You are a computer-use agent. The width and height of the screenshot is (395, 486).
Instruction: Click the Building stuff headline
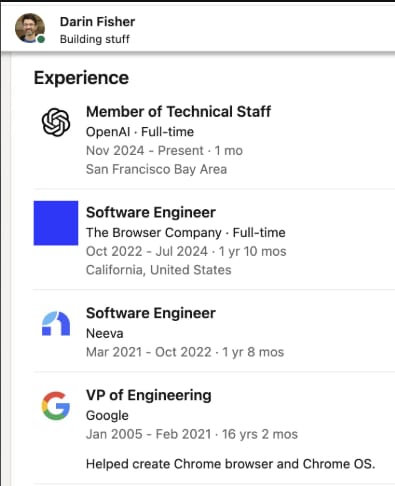pos(95,39)
